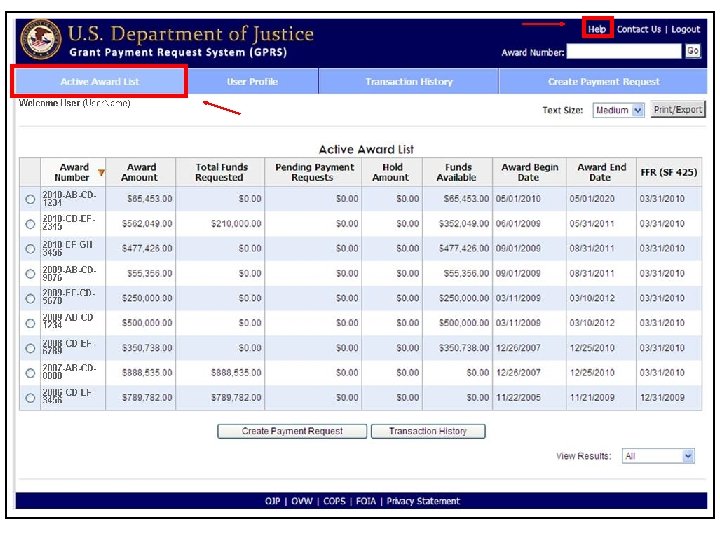720x540 pixels.
Task: Click the FFR (SF 425) column header
Action: [x=669, y=172]
